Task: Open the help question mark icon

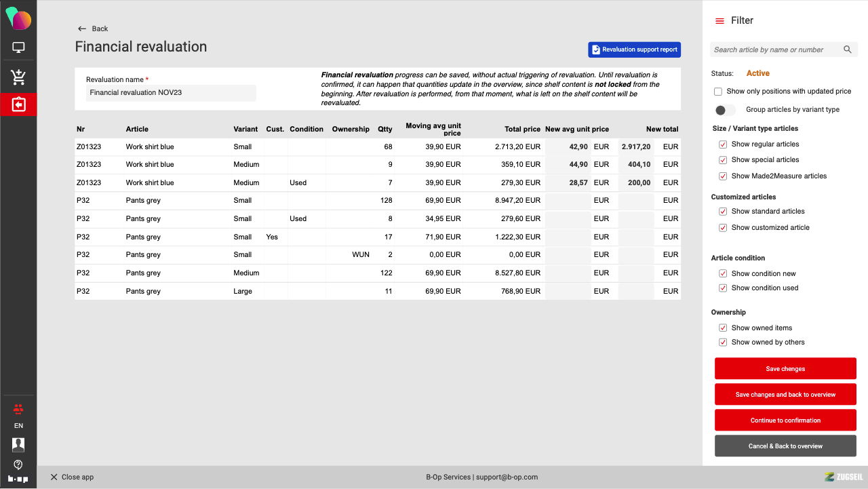Action: (x=18, y=465)
